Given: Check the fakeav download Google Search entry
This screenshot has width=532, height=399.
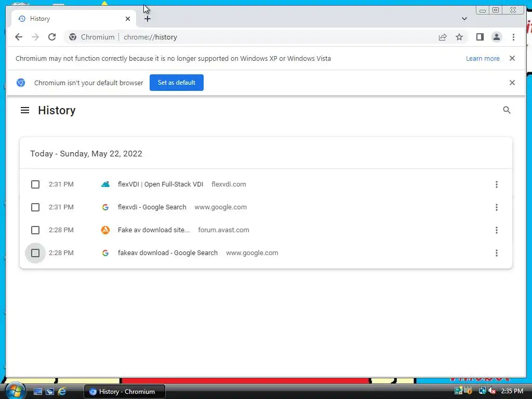Looking at the screenshot, I should click(x=35, y=253).
